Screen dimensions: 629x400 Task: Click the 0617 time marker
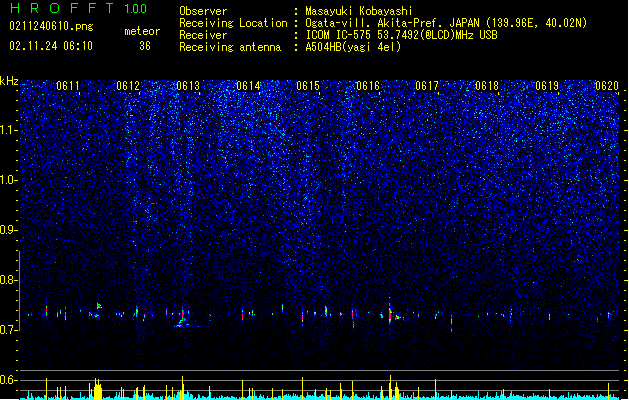(x=427, y=86)
